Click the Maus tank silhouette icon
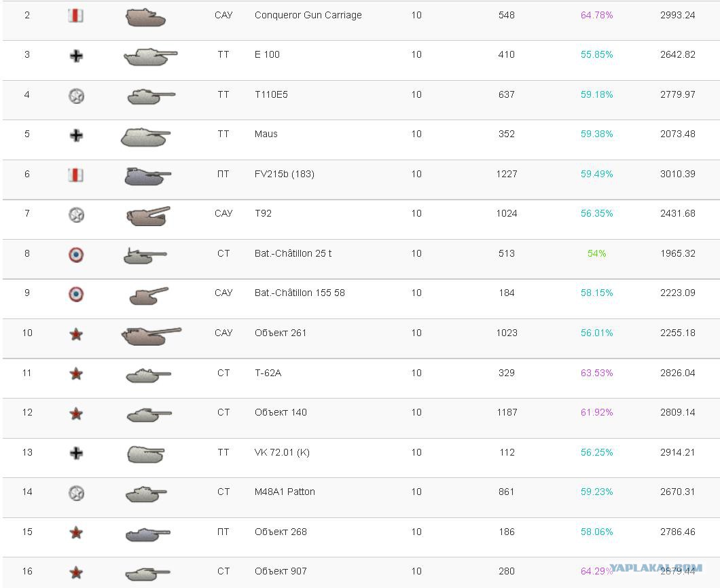Viewport: 720px width, 588px height. 145,136
